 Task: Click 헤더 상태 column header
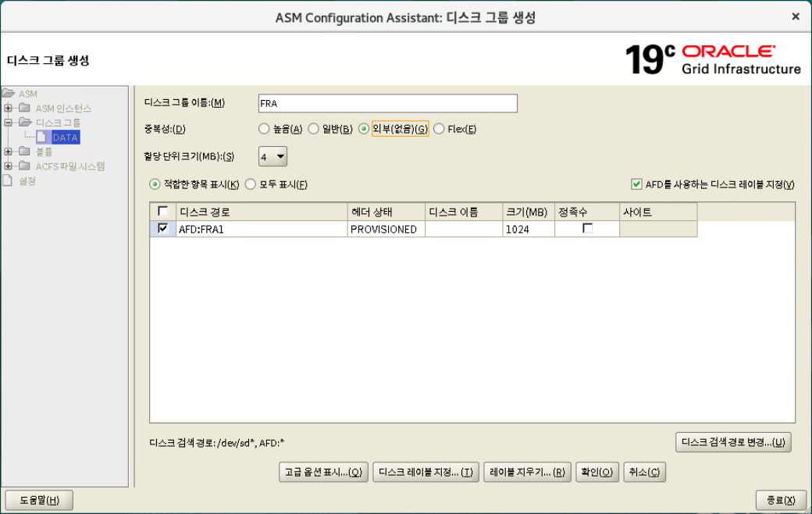386,212
